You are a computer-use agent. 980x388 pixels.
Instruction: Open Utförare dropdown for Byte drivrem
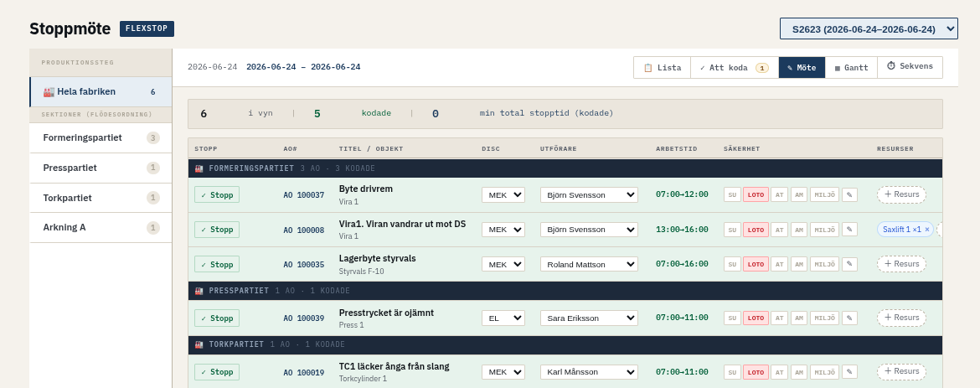(x=590, y=194)
